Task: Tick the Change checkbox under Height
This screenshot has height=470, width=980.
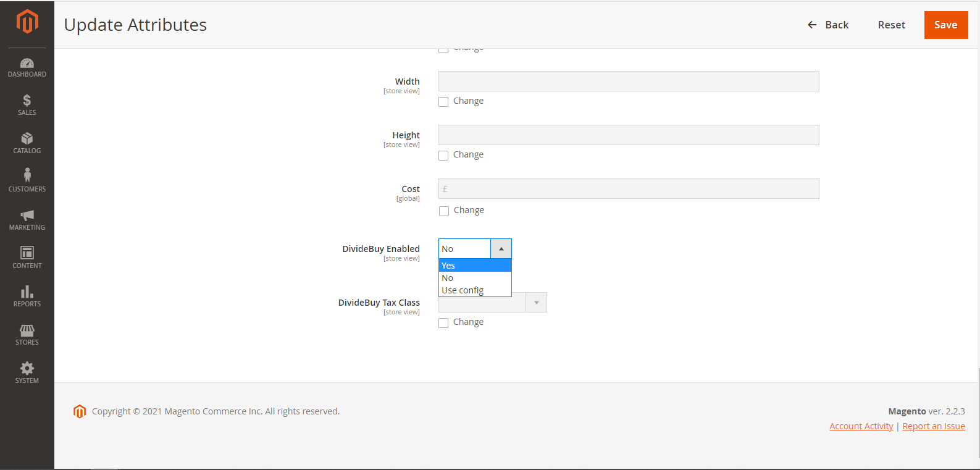Action: point(443,156)
